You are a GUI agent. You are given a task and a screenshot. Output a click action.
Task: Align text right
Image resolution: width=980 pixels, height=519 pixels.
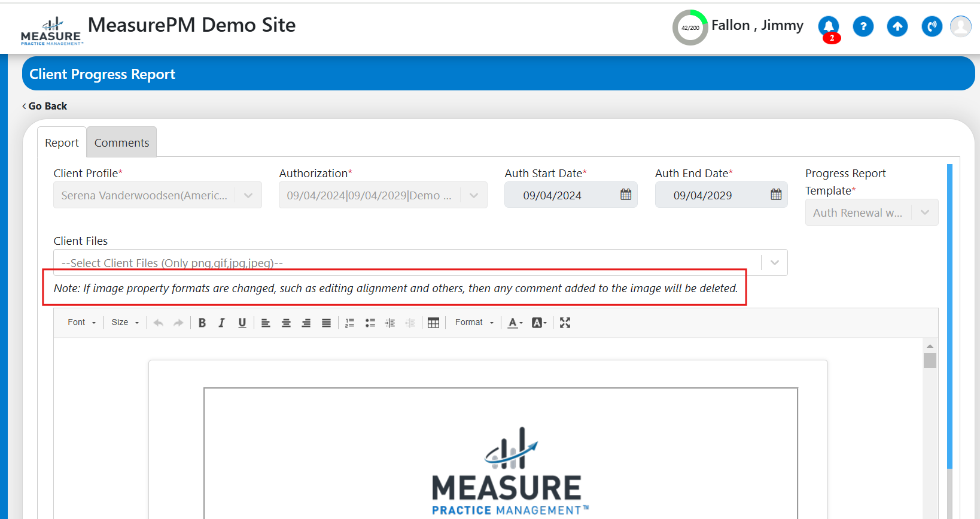point(306,323)
